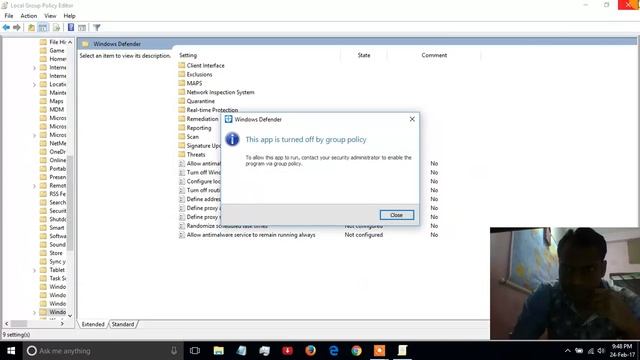Image resolution: width=640 pixels, height=360 pixels.
Task: Expand the Remot... tree node arrow
Action: 34,186
